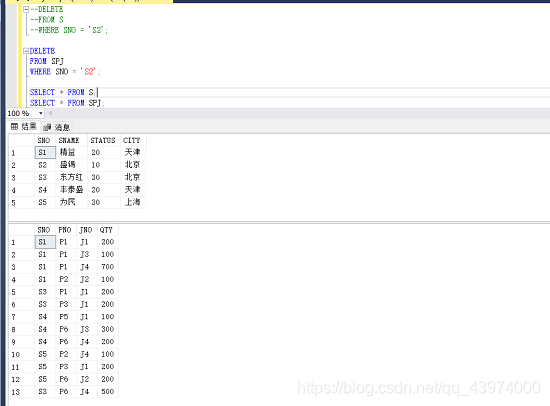This screenshot has width=550, height=406.
Task: Select P5 cell in row 7
Action: click(x=66, y=317)
